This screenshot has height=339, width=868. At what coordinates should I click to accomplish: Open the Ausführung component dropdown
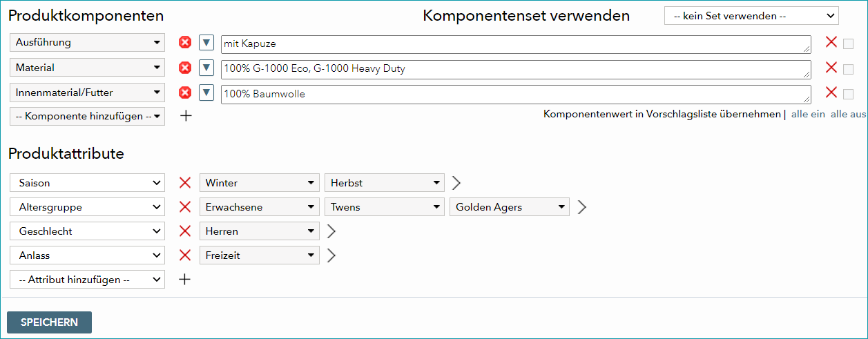point(87,42)
